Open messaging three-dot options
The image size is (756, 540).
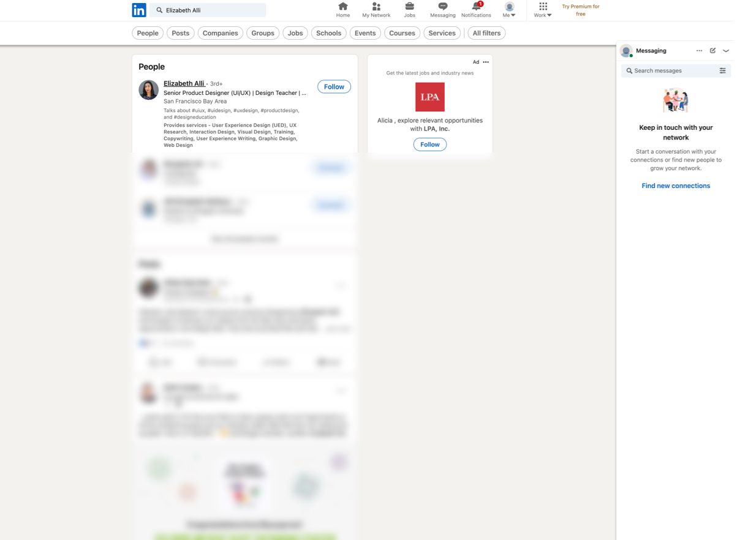point(699,51)
